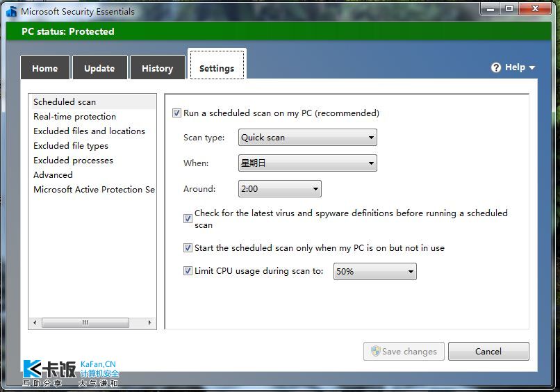Click the PC status: Protected text
Image resolution: width=560 pixels, height=392 pixels.
[x=68, y=31]
